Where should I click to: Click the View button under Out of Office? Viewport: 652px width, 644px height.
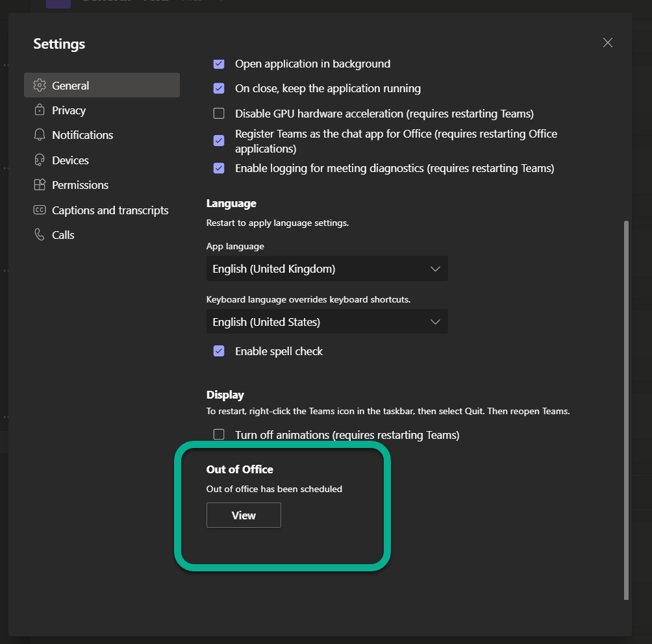coord(243,515)
